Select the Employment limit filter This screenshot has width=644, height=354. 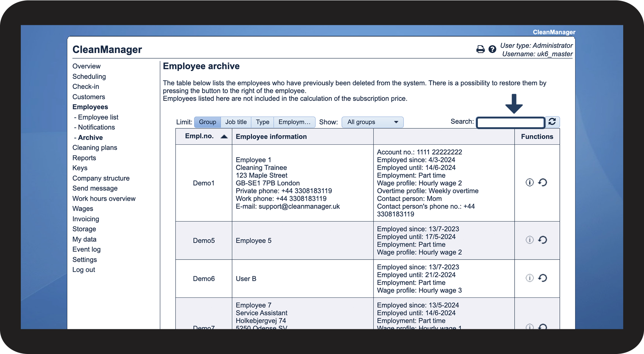pos(294,122)
